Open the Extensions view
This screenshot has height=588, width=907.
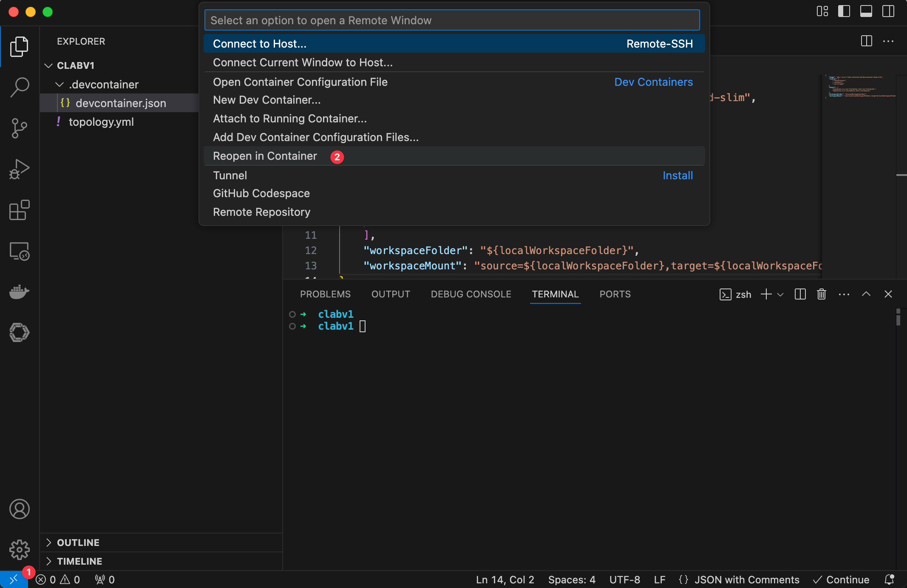(x=19, y=210)
